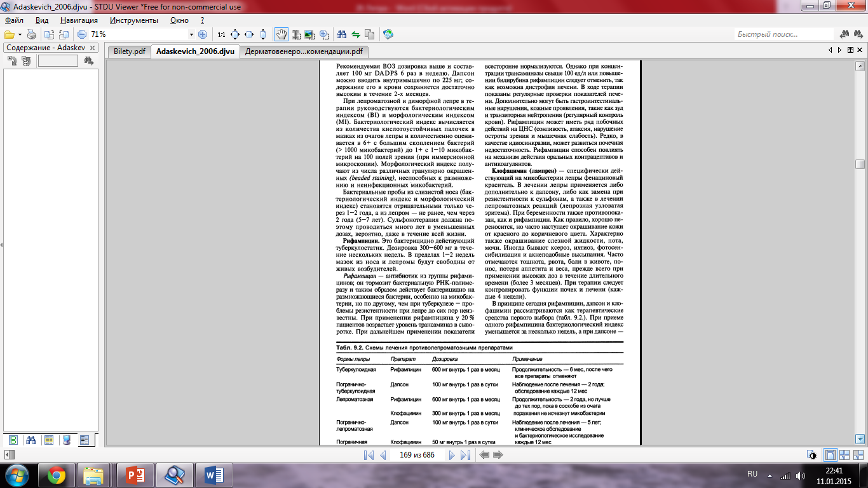The image size is (868, 488).
Task: Switch sidebar to the contents tab icon
Action: (x=86, y=440)
